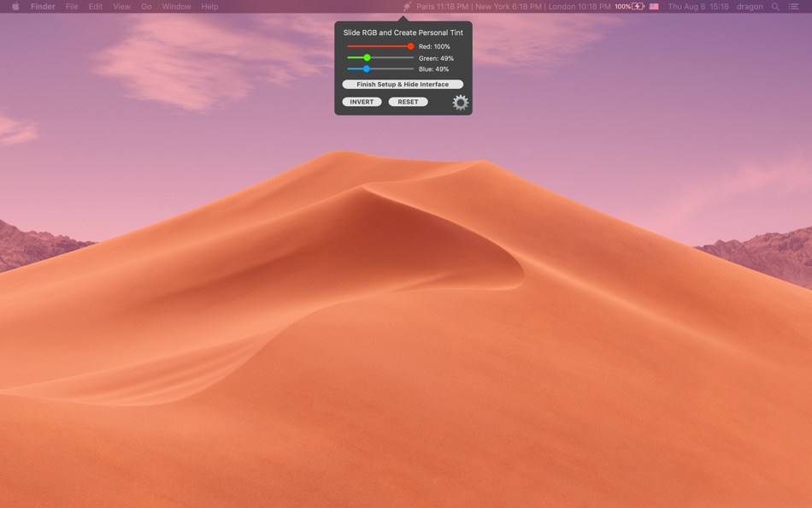Click the Blue slider knob
The width and height of the screenshot is (812, 508).
tap(366, 69)
